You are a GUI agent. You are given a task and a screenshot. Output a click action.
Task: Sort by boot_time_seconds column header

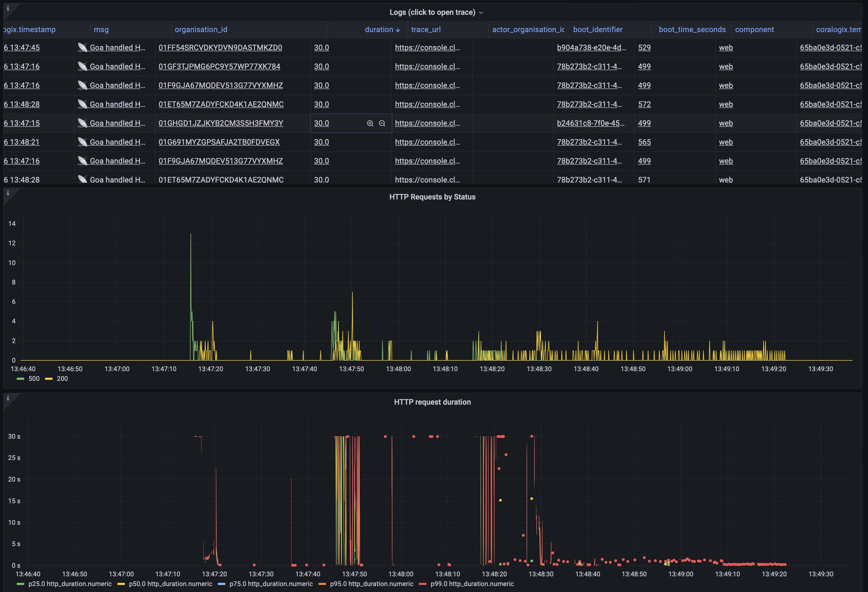click(x=692, y=30)
